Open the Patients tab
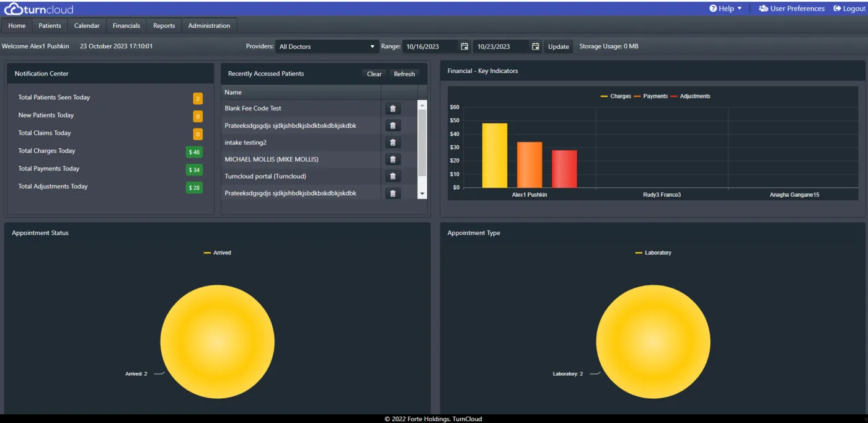Image resolution: width=868 pixels, height=423 pixels. pyautogui.click(x=50, y=25)
